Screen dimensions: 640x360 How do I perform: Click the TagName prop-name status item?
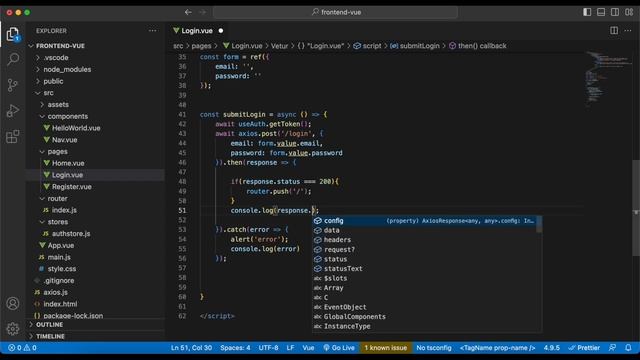(x=497, y=348)
